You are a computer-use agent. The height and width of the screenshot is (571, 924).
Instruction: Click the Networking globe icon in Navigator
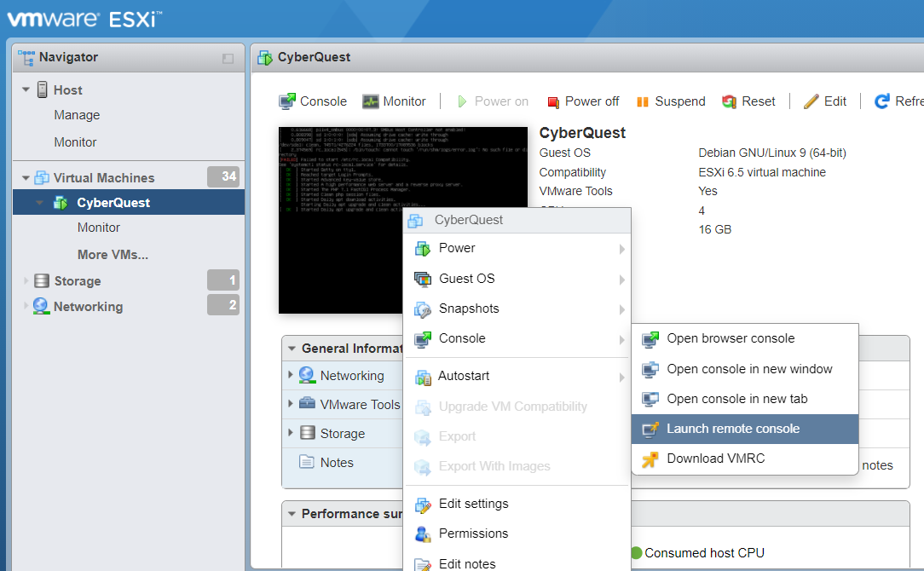[x=41, y=306]
